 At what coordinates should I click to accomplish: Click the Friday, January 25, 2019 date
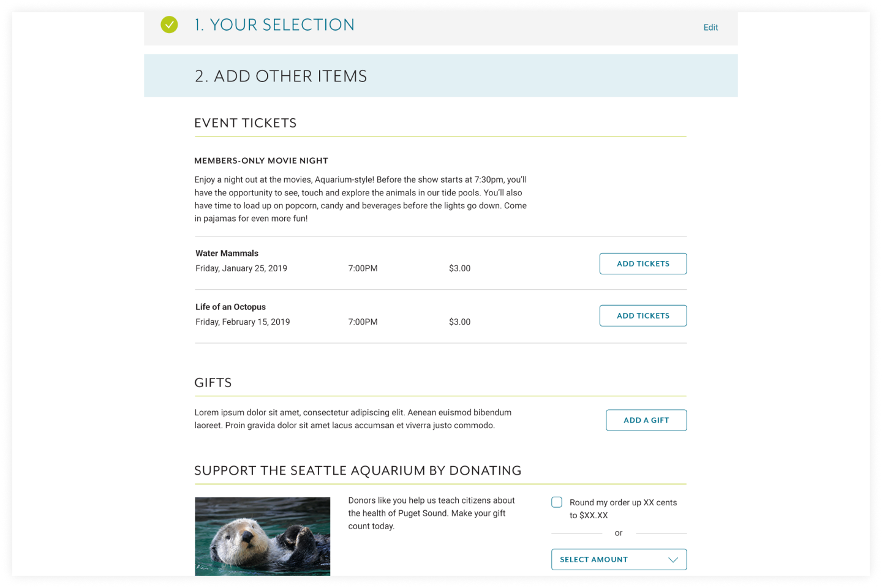pos(241,268)
